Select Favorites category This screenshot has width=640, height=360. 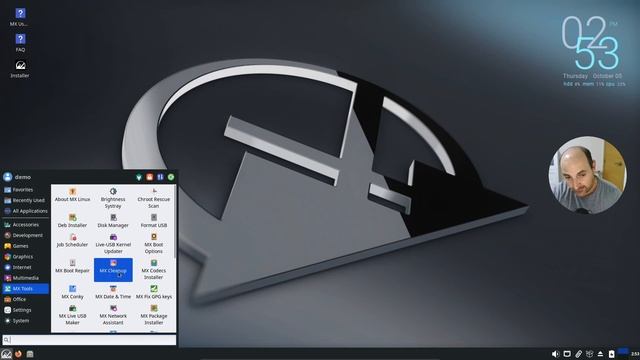coord(25,190)
